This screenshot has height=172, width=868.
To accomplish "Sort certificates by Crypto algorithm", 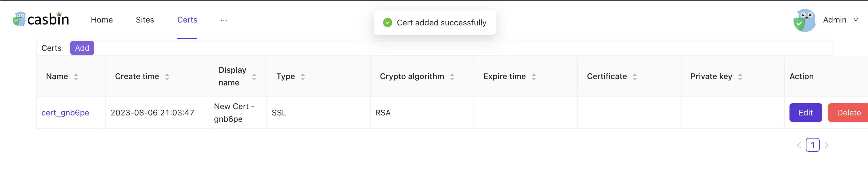I will (452, 76).
